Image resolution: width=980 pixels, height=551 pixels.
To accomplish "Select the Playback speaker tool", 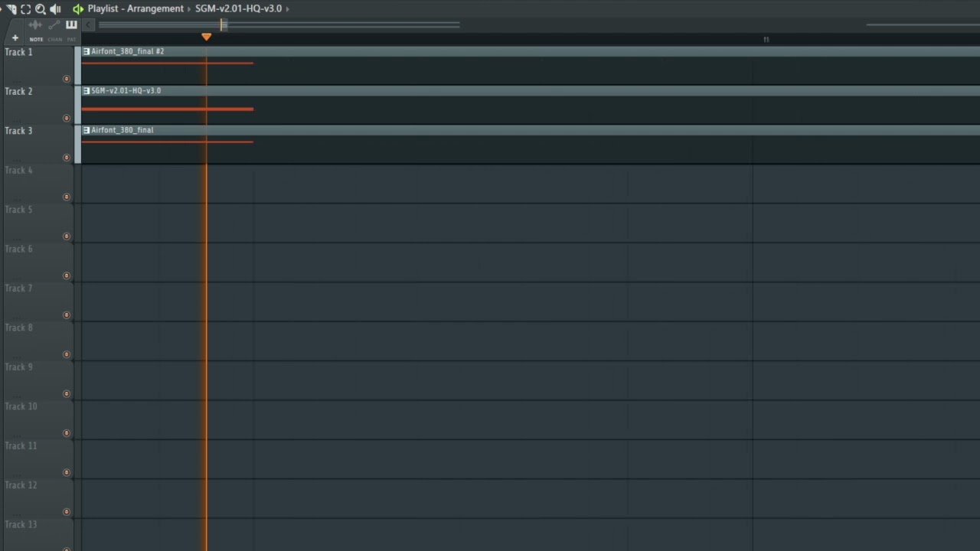I will (x=55, y=8).
